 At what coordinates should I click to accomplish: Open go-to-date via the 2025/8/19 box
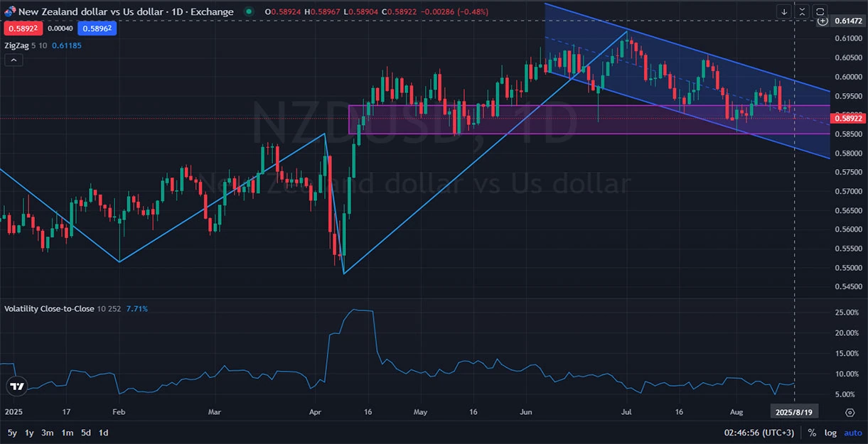(794, 411)
